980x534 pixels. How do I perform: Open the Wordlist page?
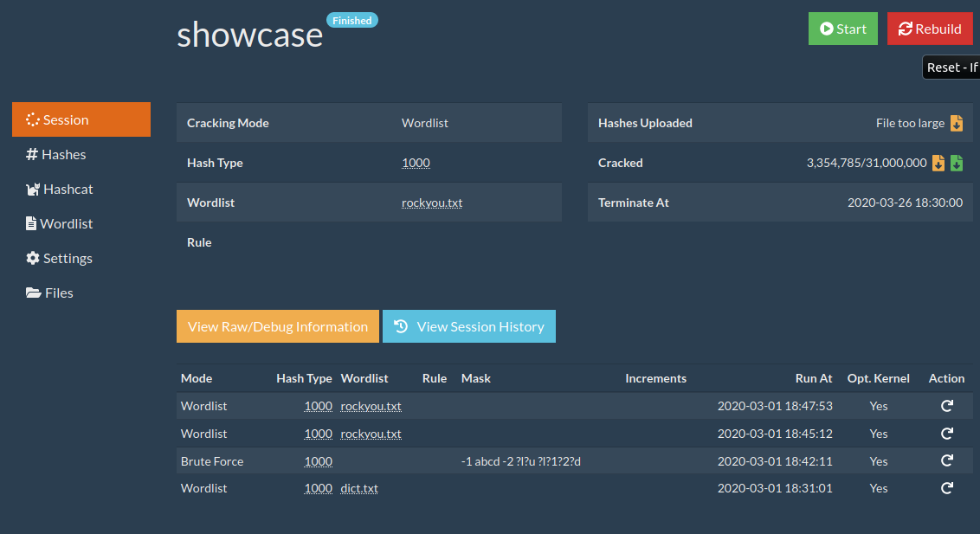coord(65,223)
